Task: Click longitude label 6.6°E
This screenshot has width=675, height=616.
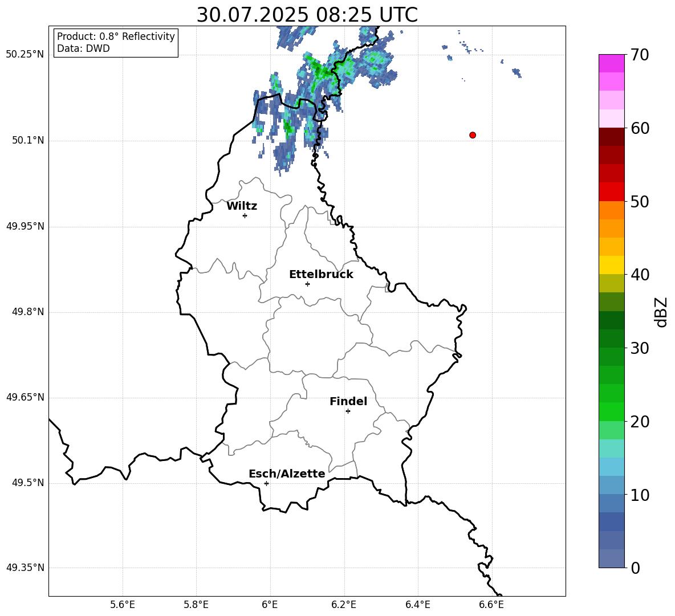Action: tap(491, 605)
